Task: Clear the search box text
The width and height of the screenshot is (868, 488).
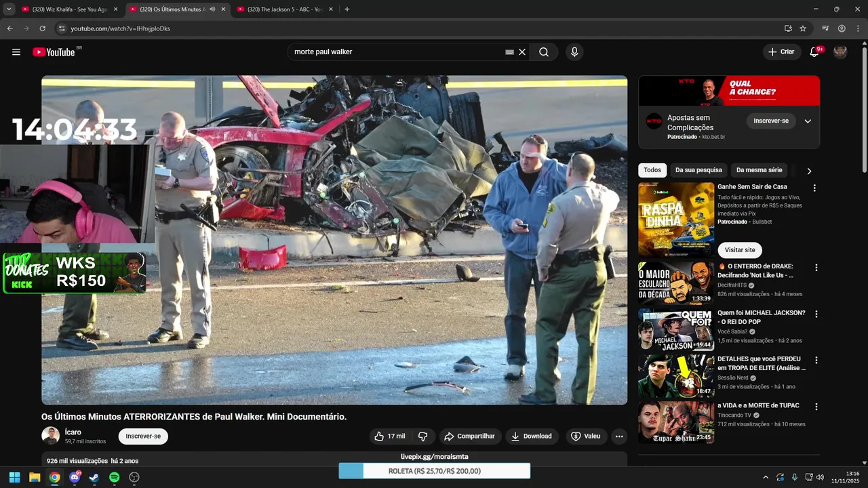Action: pyautogui.click(x=522, y=52)
